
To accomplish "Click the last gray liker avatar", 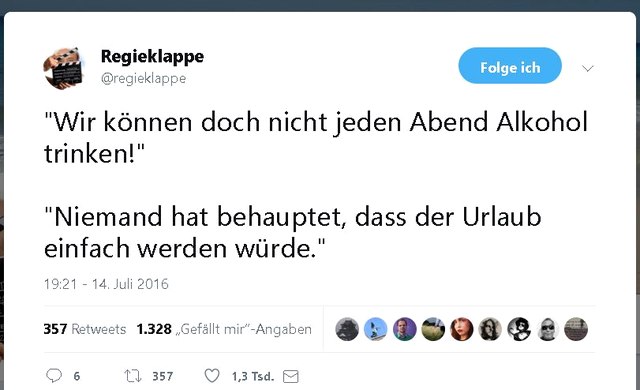I will point(576,329).
